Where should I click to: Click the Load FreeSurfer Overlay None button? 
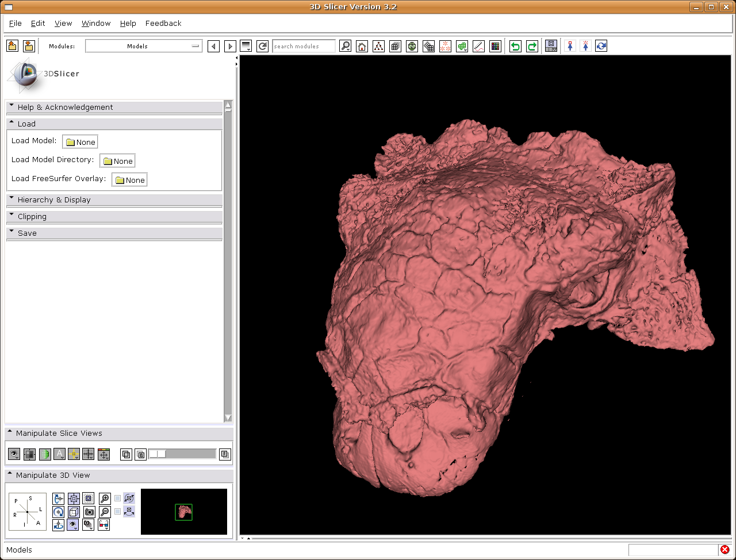point(129,180)
